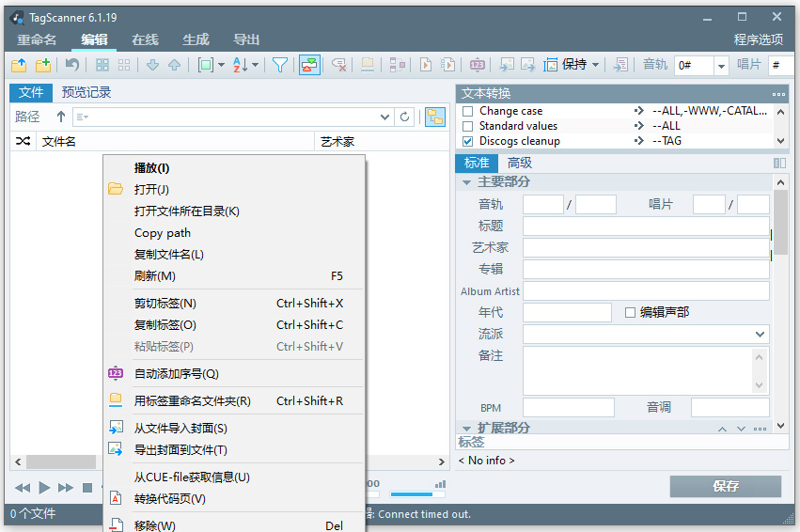Image resolution: width=800 pixels, height=532 pixels.
Task: Open the sort A-Z dropdown arrow
Action: [255, 65]
